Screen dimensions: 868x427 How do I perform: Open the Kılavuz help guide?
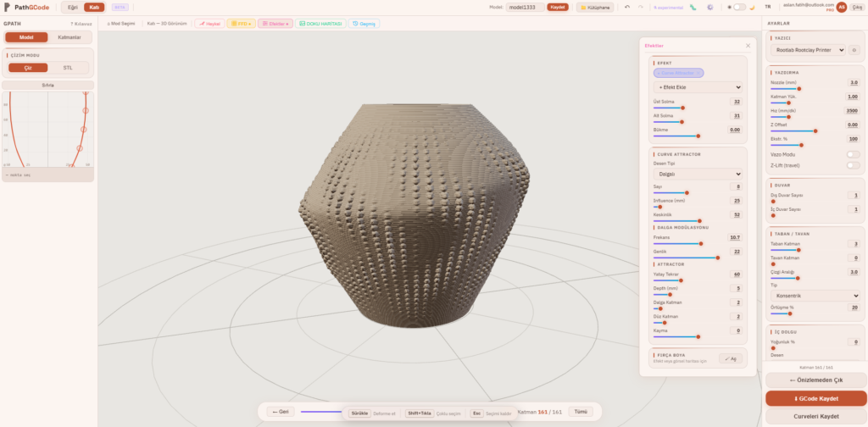pos(81,24)
